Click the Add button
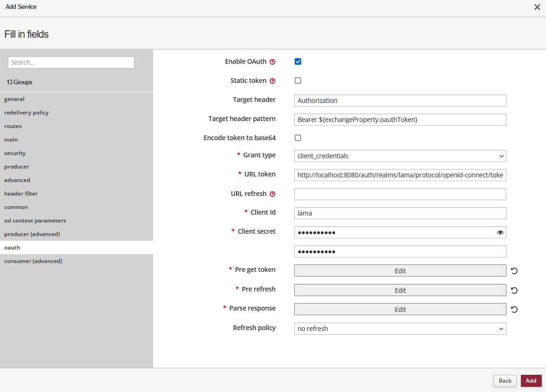 click(531, 380)
